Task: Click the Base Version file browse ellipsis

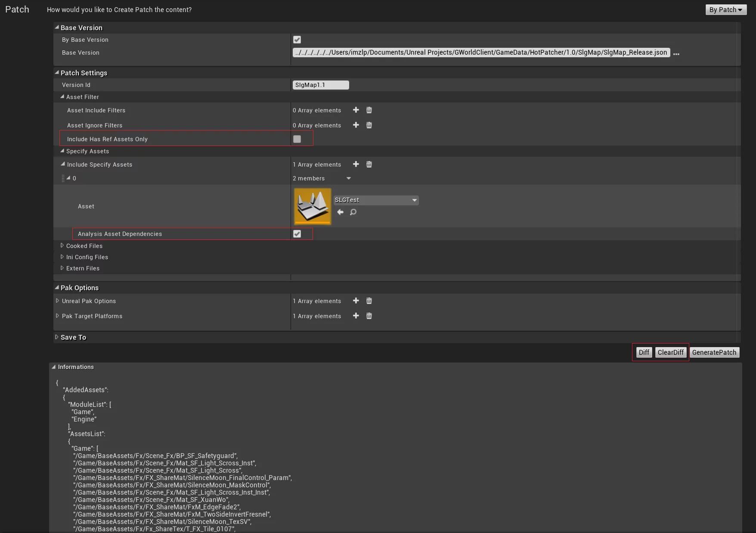Action: [x=676, y=53]
